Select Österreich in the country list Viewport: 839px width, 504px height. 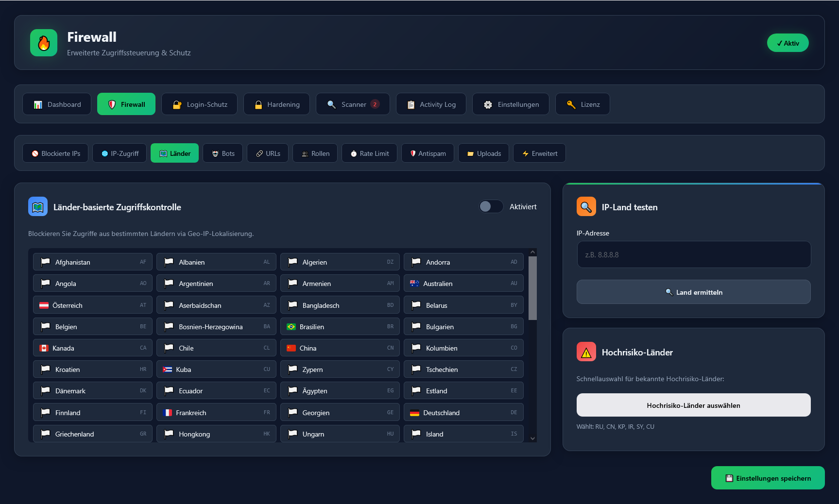point(92,305)
